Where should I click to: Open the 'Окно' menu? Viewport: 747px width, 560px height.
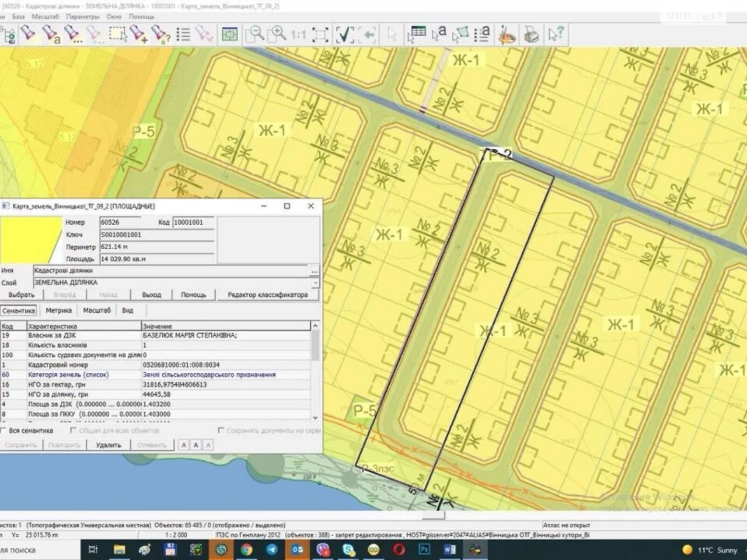pyautogui.click(x=114, y=17)
